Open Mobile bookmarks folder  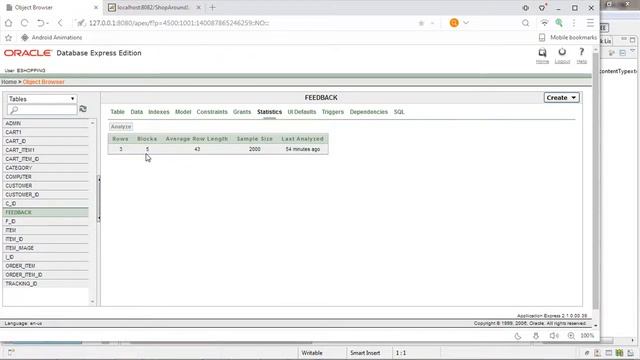[568, 38]
